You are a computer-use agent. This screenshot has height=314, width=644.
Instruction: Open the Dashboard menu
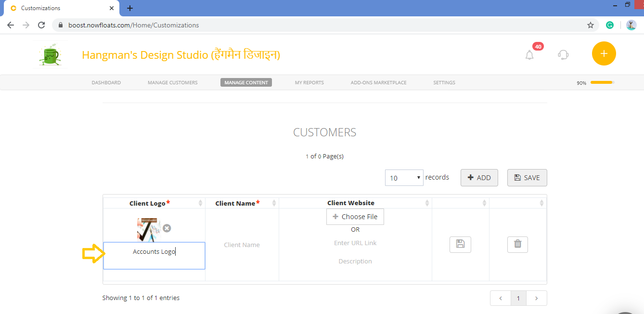(x=106, y=82)
